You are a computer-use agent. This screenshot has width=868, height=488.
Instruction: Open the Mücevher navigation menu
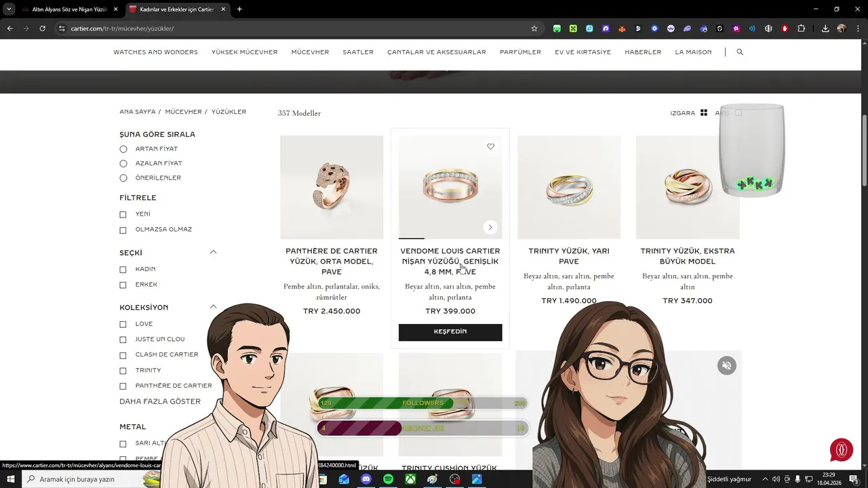click(x=310, y=52)
